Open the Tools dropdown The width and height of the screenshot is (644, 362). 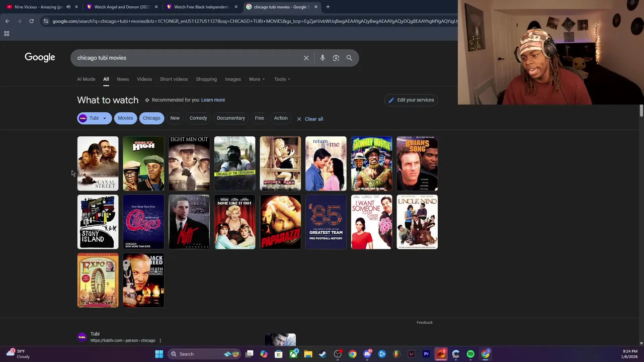282,79
